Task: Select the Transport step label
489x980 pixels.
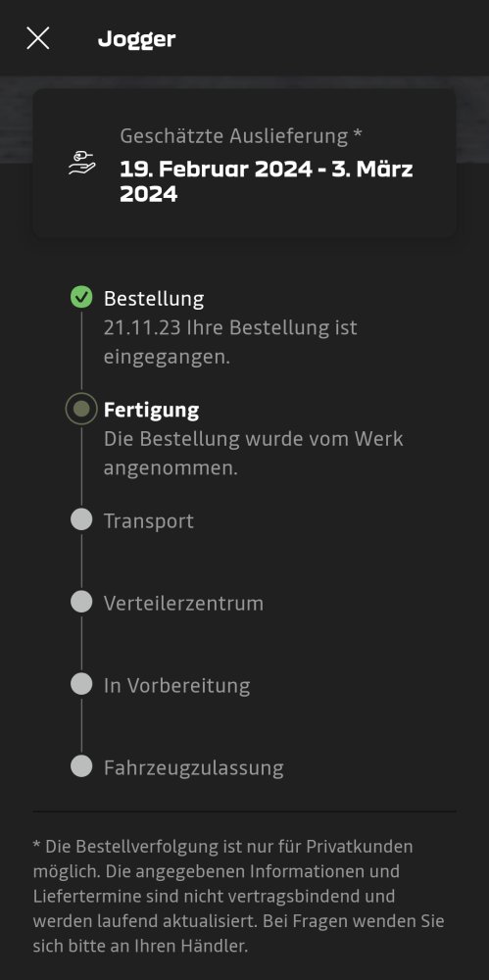Action: 149,521
